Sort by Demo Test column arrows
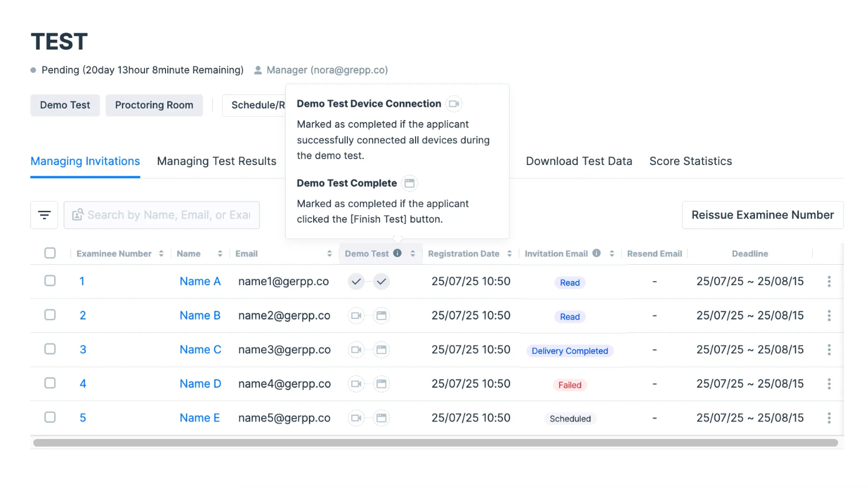 coord(413,254)
